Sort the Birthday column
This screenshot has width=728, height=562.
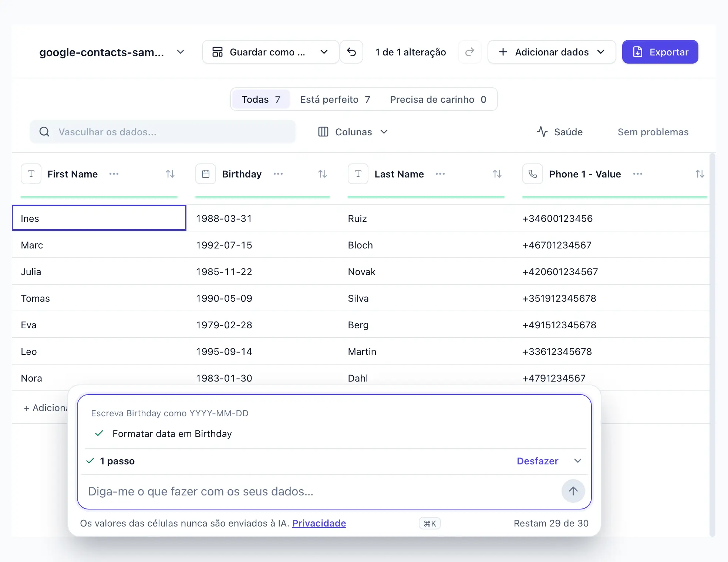[323, 174]
